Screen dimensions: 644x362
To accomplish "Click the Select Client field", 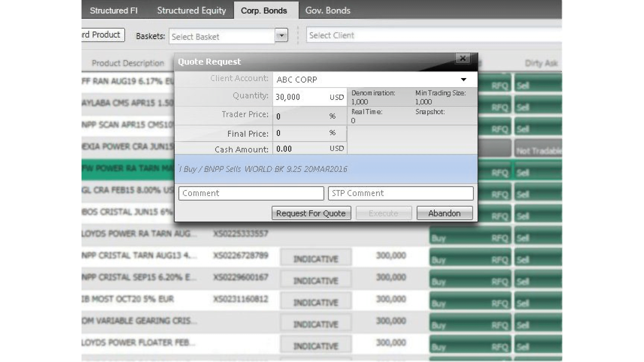I will pos(433,35).
